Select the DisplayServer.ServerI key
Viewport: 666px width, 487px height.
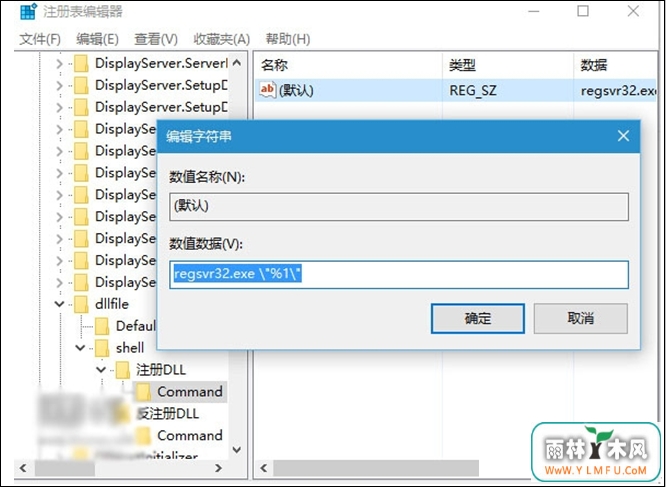tap(161, 63)
